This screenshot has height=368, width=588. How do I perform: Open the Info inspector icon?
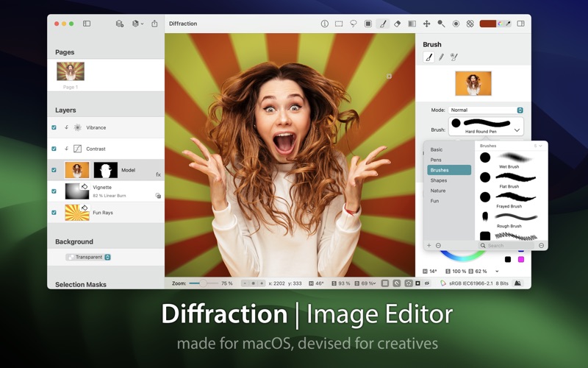point(325,24)
